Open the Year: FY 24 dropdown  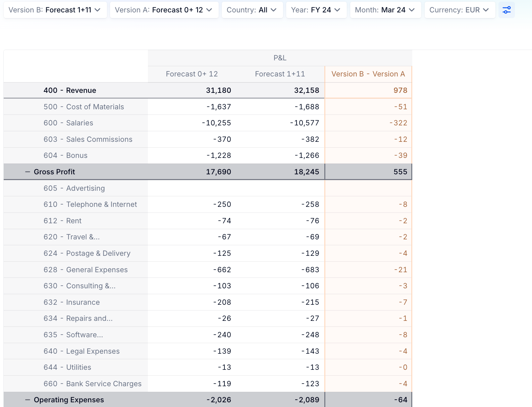[316, 10]
